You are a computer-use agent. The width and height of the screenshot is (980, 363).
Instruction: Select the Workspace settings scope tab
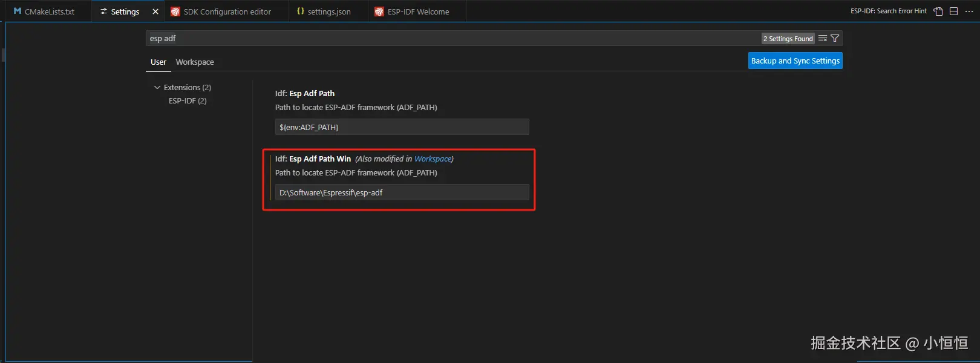point(195,62)
